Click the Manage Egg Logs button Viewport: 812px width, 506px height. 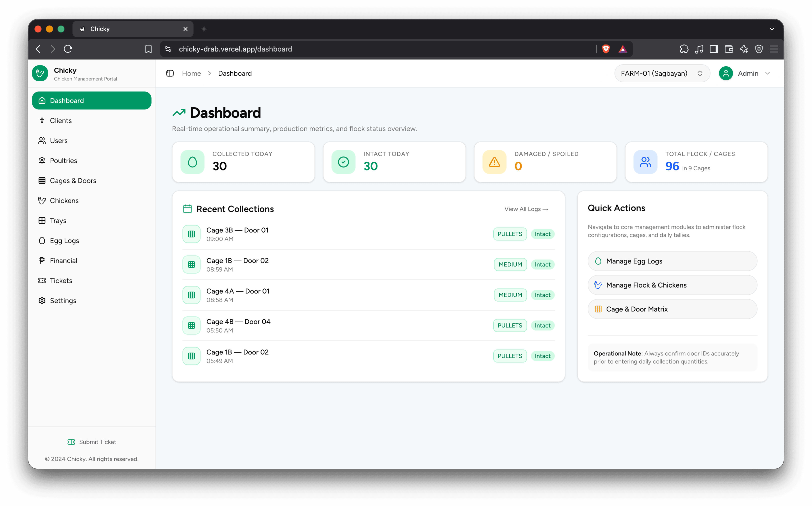click(x=672, y=261)
